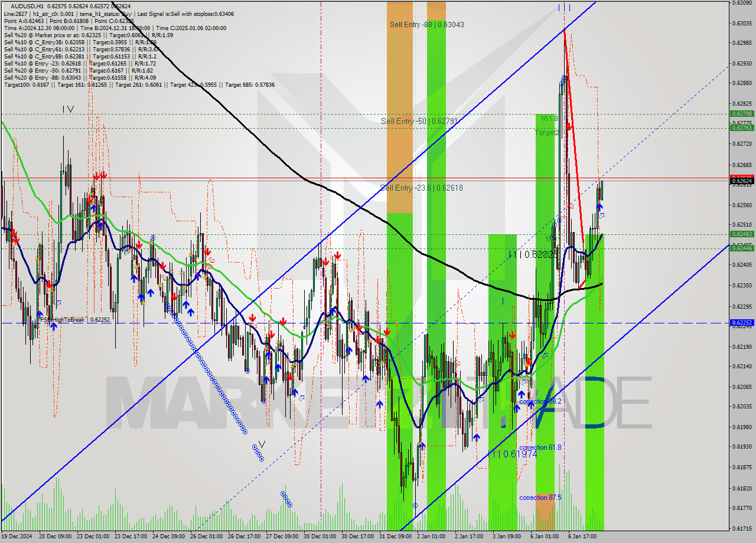Click the 'correction 61.8' label
Screen dimensions: 756x543
pyautogui.click(x=540, y=447)
